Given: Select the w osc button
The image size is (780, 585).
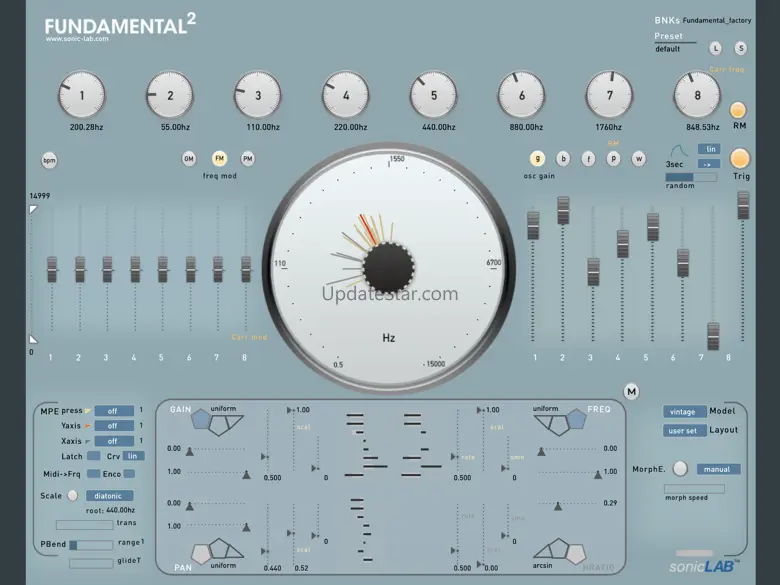Looking at the screenshot, I should coord(639,159).
